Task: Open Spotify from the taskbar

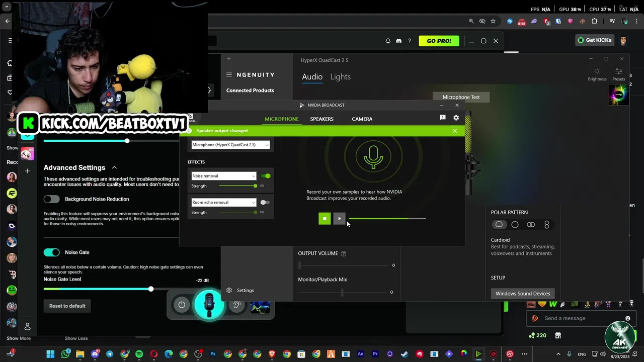Action: click(139, 354)
